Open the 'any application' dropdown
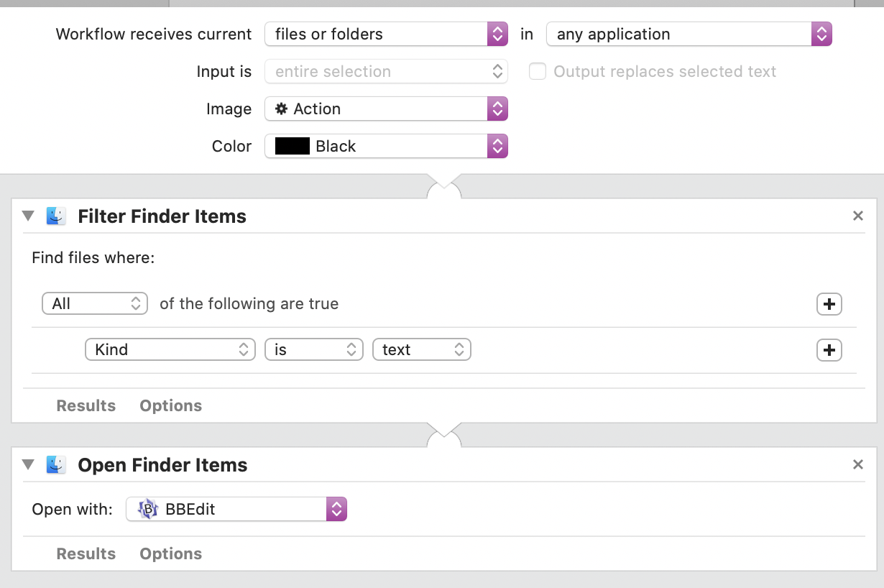Viewport: 884px width, 588px height. (x=688, y=34)
